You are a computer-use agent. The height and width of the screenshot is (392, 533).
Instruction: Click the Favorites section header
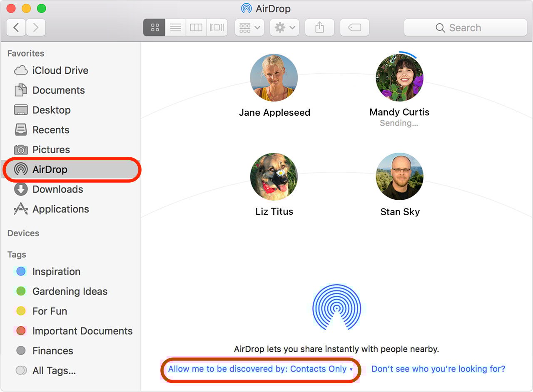pos(26,53)
